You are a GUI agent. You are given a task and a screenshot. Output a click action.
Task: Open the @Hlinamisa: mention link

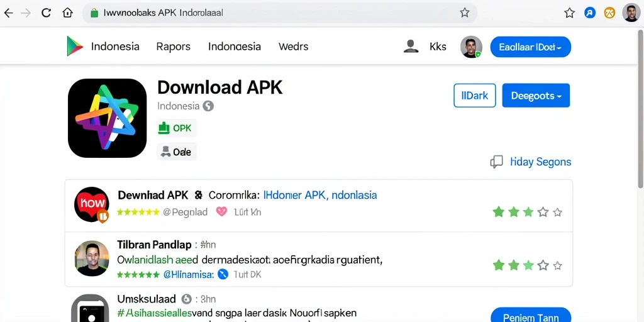pyautogui.click(x=189, y=274)
